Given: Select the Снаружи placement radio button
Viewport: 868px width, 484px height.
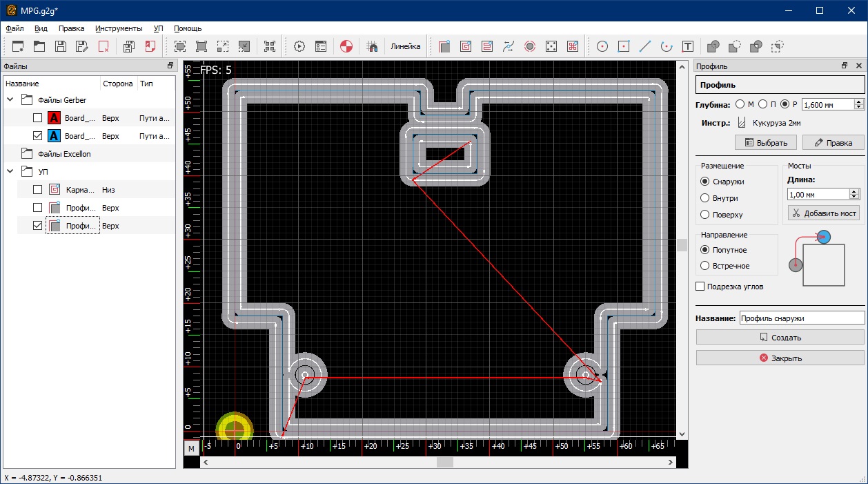Looking at the screenshot, I should pos(705,182).
